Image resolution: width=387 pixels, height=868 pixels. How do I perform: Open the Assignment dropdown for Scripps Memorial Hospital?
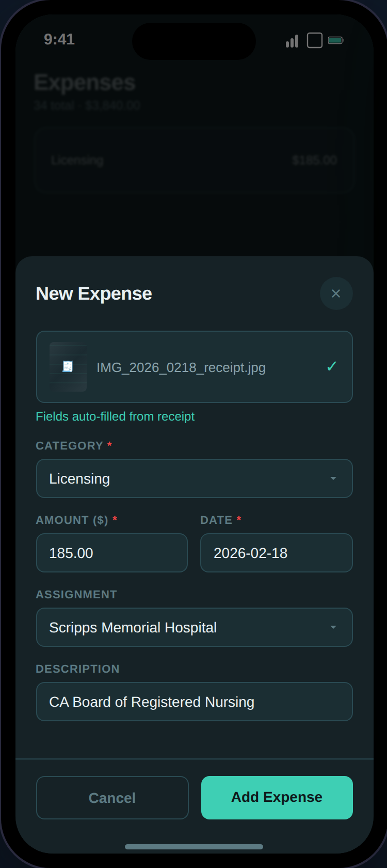tap(194, 627)
